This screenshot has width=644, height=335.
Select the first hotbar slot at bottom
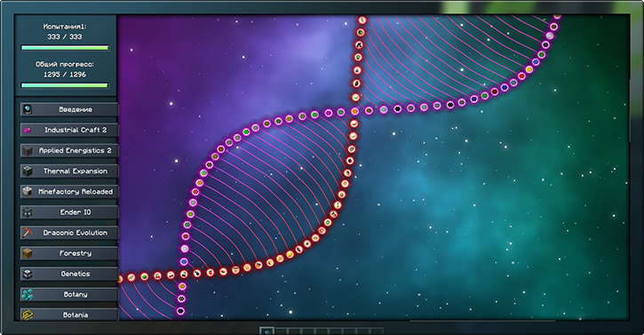(x=267, y=331)
